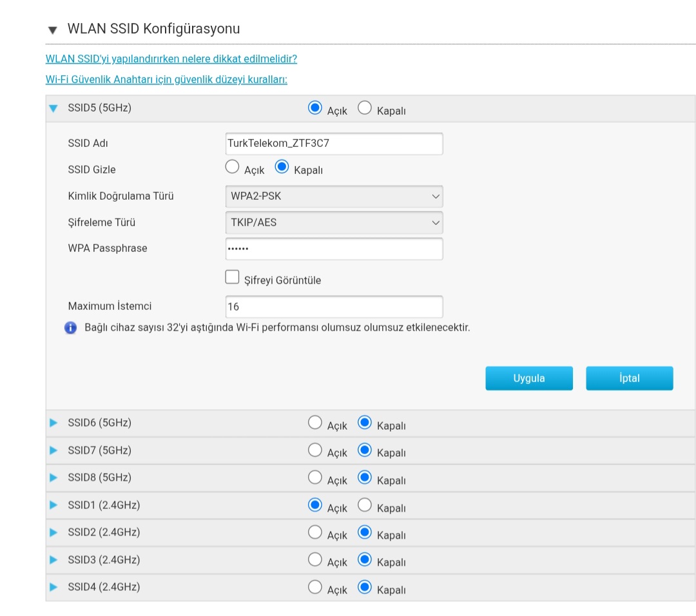Collapse the SSID5 (5GHz) panel
Screen dimensions: 696x616
coord(53,108)
